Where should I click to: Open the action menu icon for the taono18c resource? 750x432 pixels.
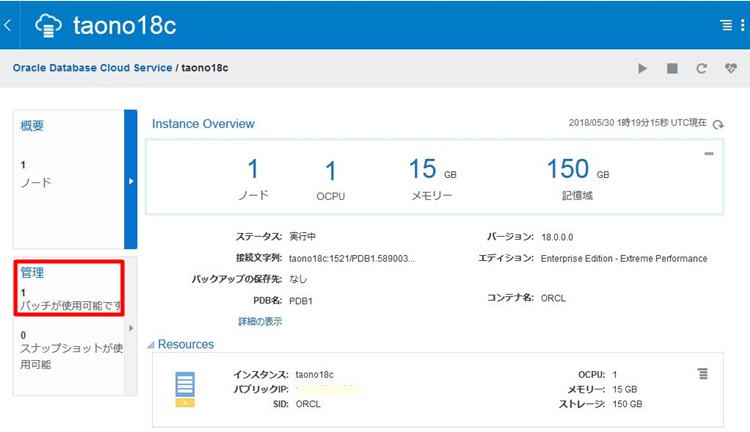703,373
